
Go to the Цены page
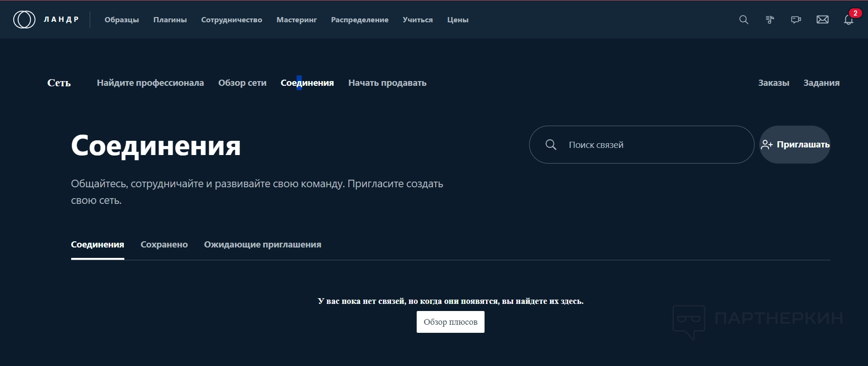(457, 20)
